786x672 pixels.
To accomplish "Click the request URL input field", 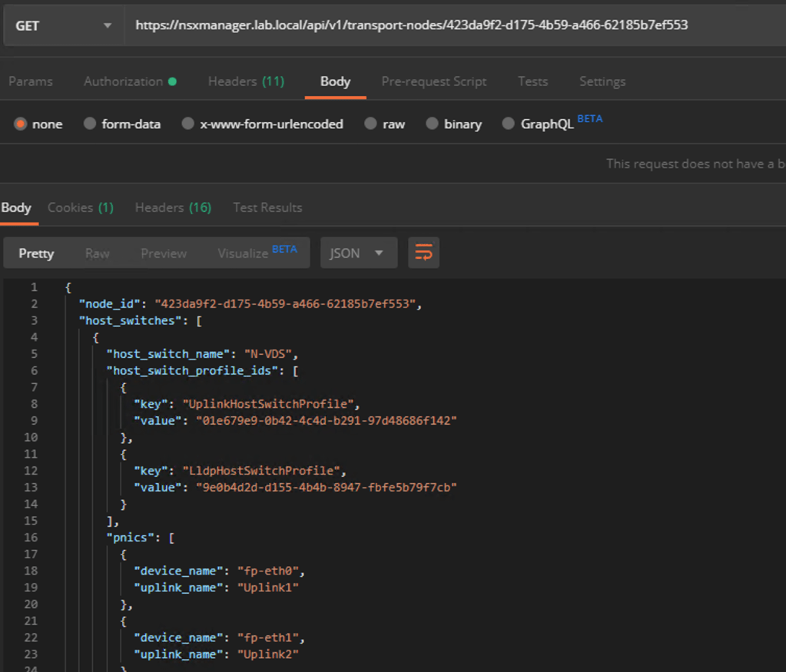I will pyautogui.click(x=453, y=25).
